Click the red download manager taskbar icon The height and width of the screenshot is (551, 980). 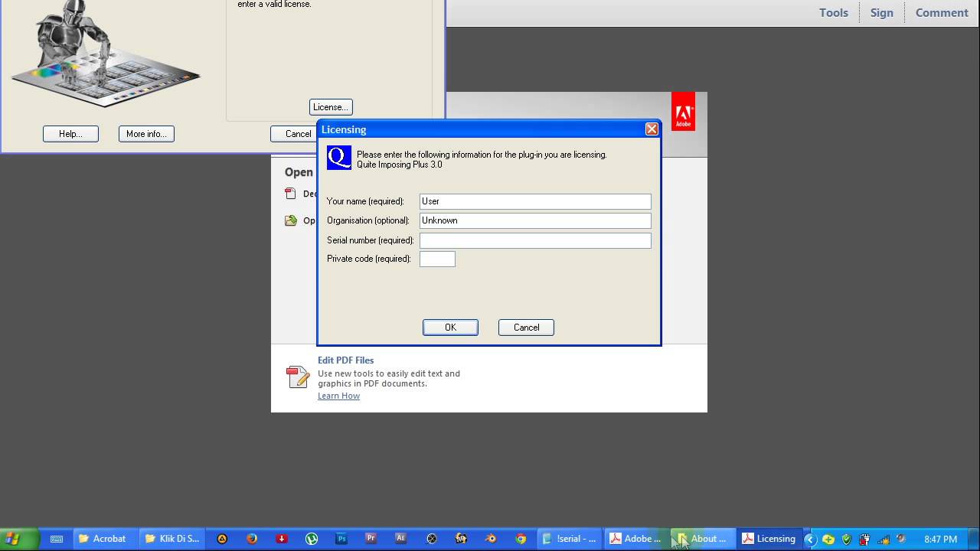tap(282, 539)
